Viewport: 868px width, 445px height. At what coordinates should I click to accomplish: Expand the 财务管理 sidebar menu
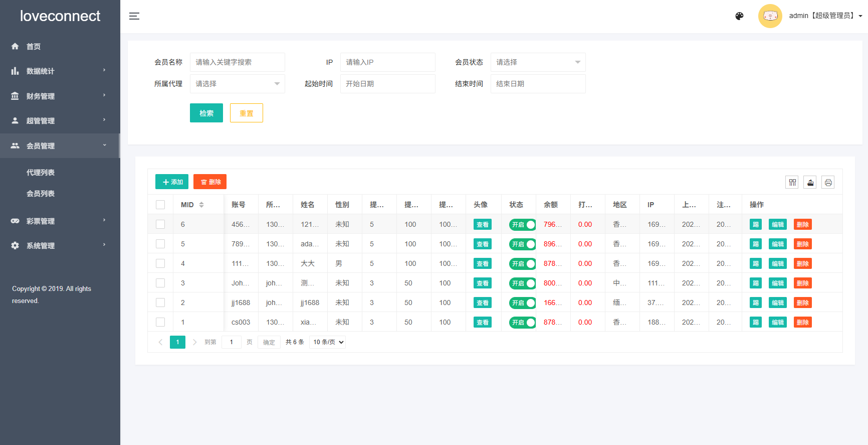click(59, 96)
